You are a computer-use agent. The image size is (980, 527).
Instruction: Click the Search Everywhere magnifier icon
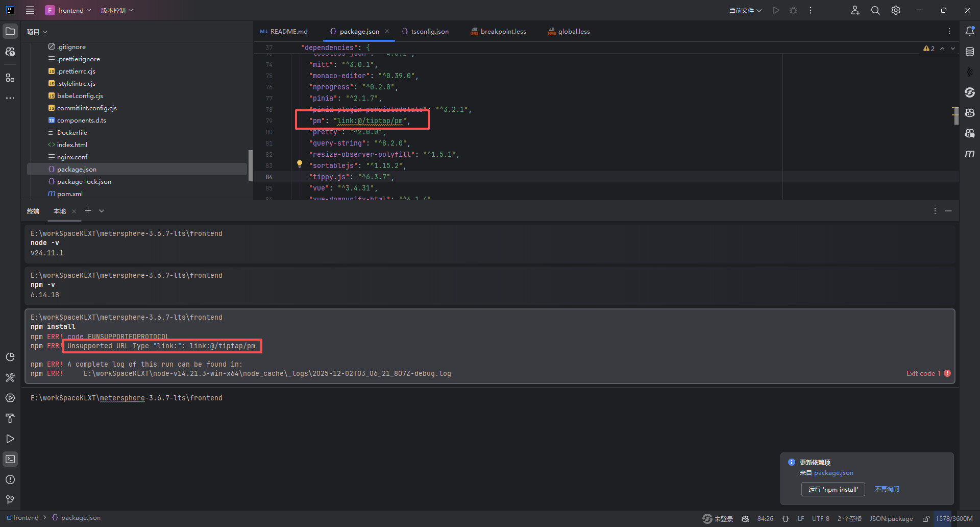[x=875, y=10]
